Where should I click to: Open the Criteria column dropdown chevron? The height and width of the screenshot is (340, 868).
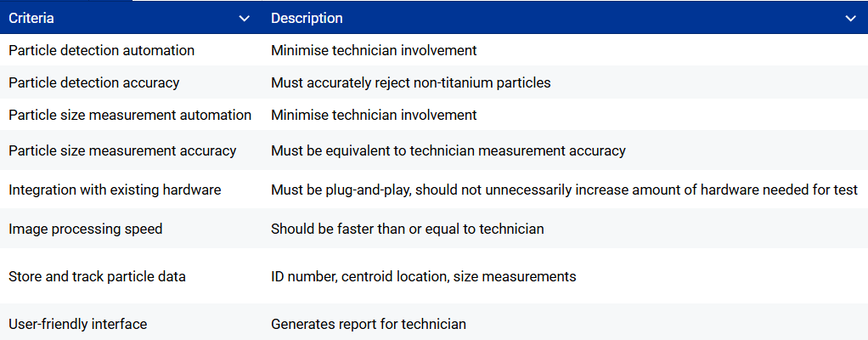(245, 18)
